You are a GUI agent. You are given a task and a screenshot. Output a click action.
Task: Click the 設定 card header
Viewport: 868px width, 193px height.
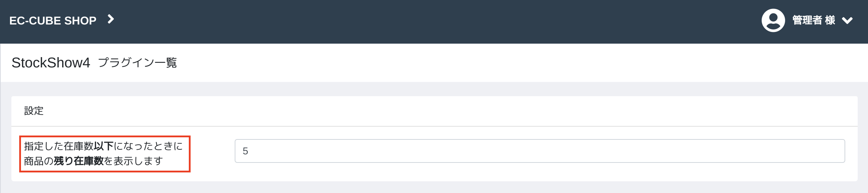coord(34,111)
